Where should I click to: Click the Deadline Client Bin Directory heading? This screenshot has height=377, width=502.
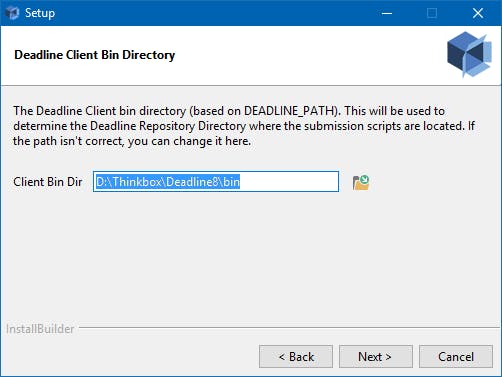click(94, 55)
